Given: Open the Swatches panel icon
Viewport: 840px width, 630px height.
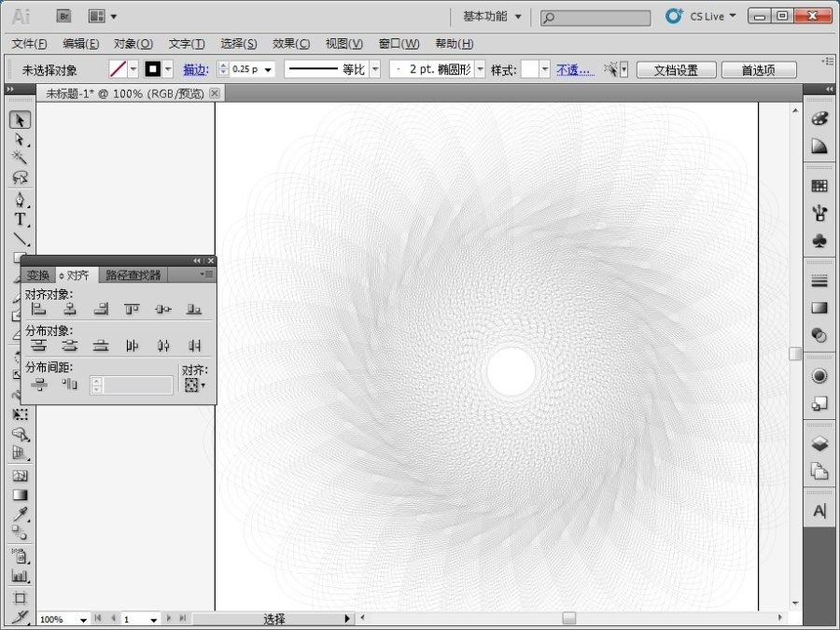Looking at the screenshot, I should [x=819, y=186].
